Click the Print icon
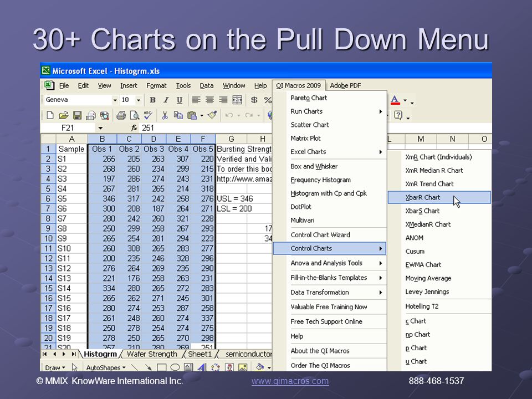Screen dimensions: 532x399 click(x=121, y=115)
